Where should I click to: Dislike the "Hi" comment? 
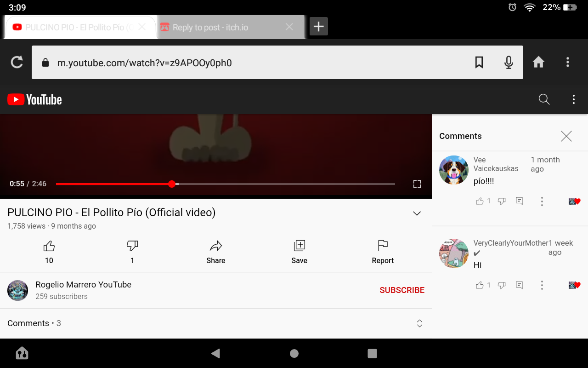[x=502, y=285]
